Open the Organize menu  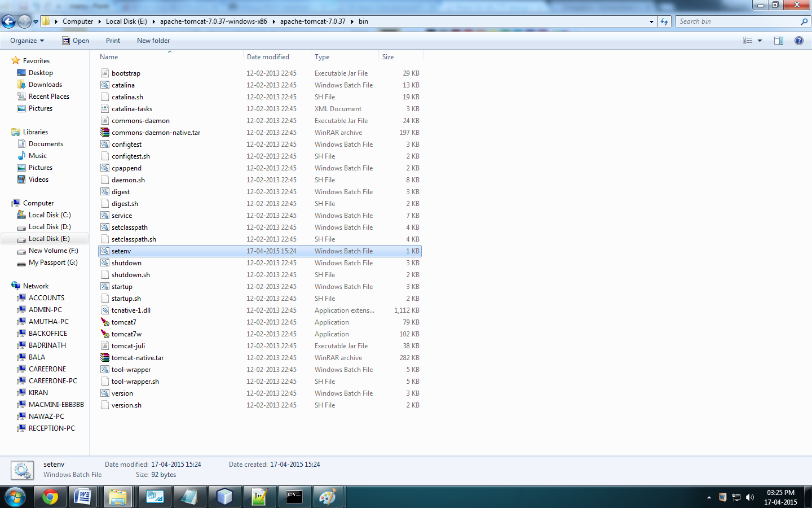coord(27,41)
